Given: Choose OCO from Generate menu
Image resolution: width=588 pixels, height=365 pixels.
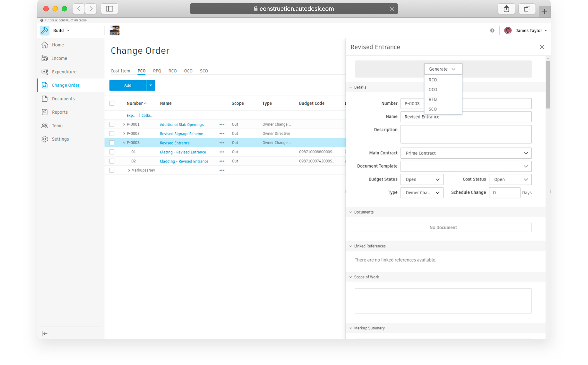Looking at the screenshot, I should (433, 90).
